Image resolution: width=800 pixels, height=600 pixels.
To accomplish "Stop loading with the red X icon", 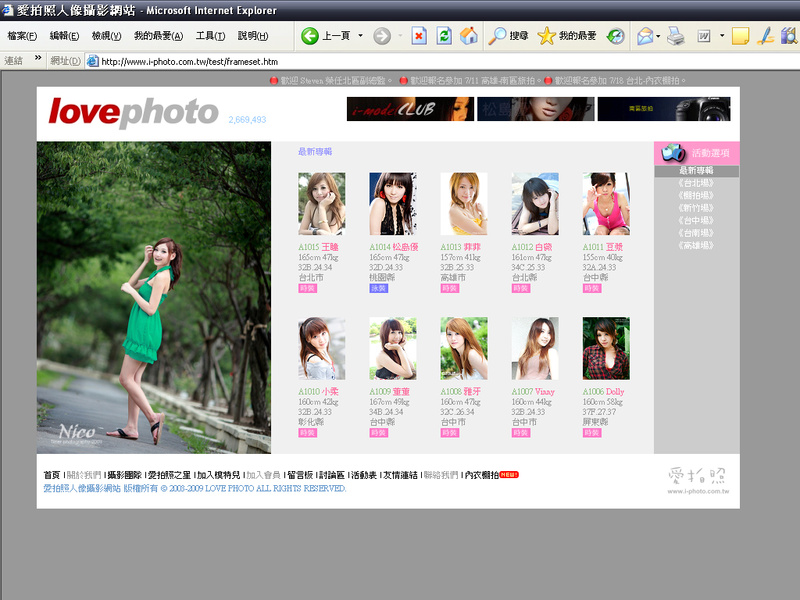I will (419, 36).
